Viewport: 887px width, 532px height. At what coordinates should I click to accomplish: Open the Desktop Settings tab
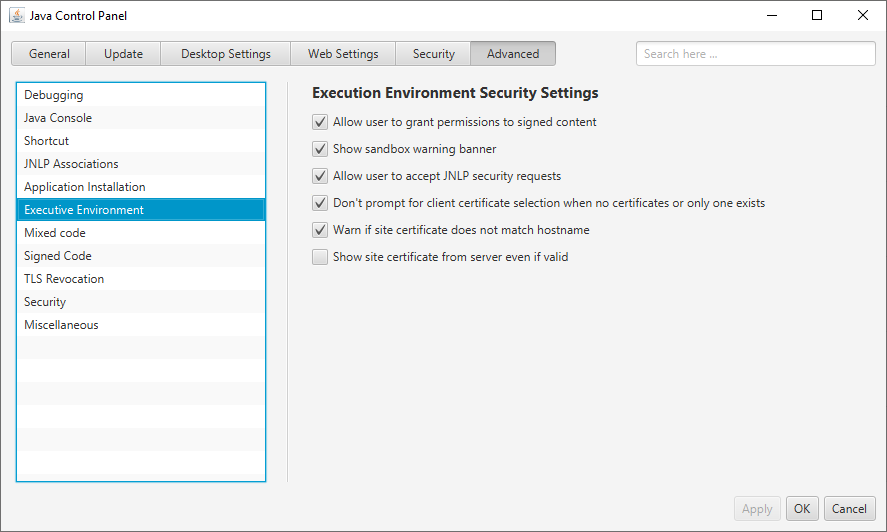pos(226,54)
